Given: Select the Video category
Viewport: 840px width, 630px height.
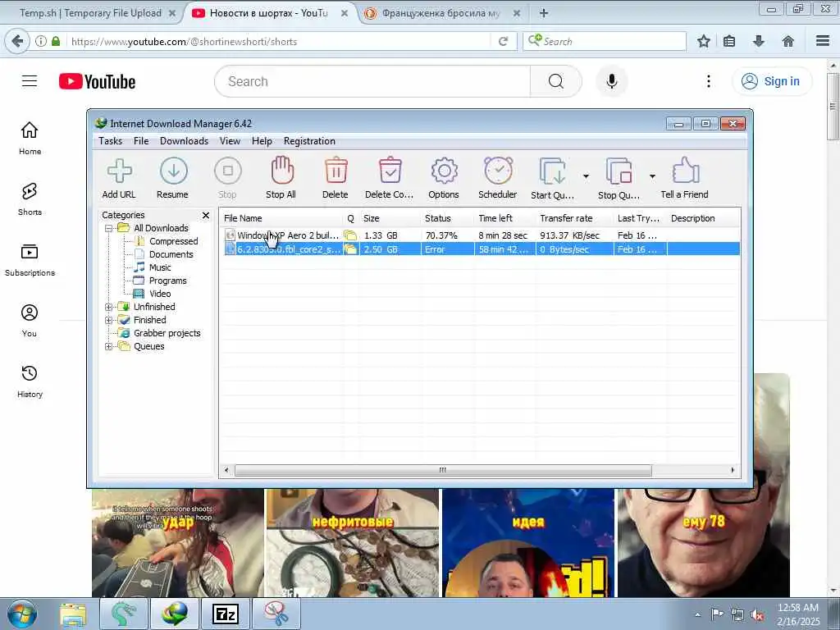Looking at the screenshot, I should 160,294.
